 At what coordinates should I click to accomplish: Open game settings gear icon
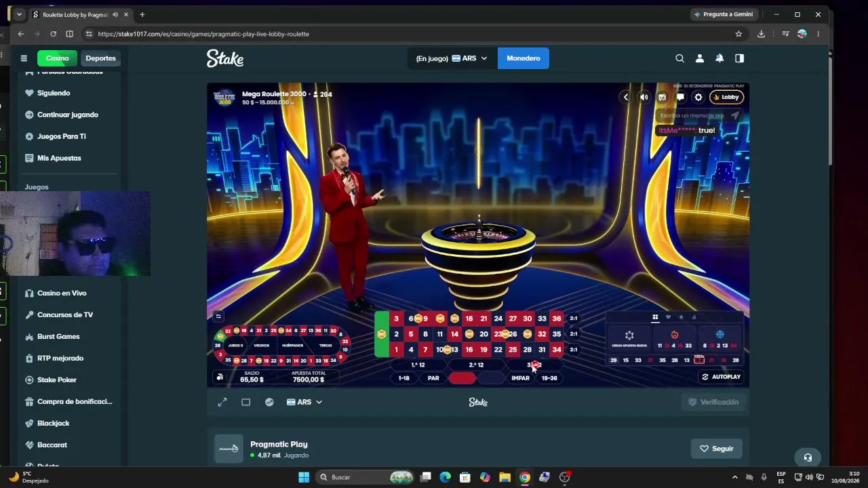698,97
